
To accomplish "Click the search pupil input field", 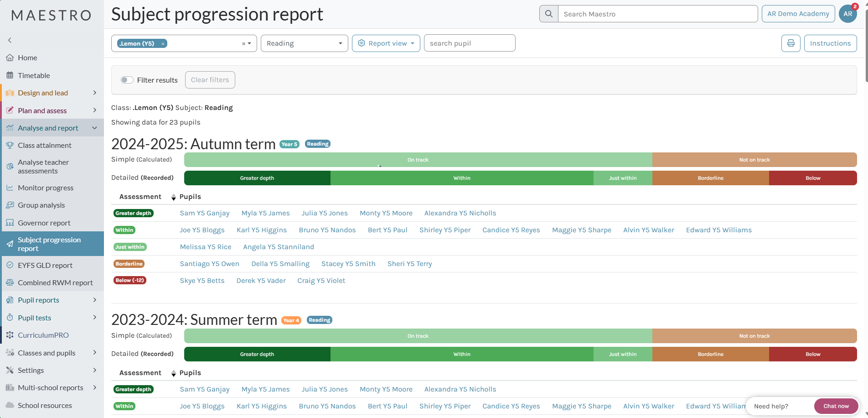I will [469, 43].
